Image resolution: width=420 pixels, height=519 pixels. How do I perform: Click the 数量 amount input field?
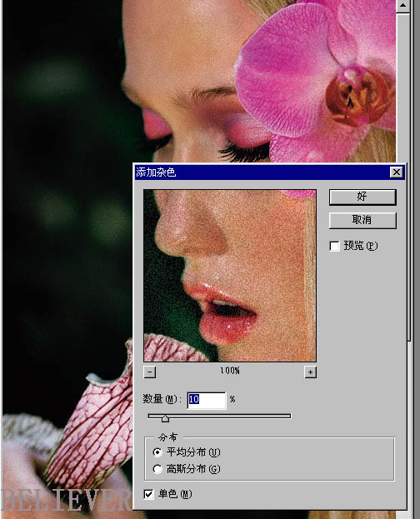tap(207, 400)
